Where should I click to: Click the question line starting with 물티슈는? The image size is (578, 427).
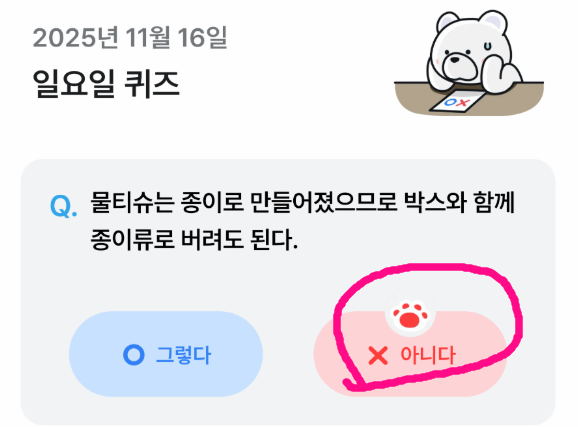302,202
